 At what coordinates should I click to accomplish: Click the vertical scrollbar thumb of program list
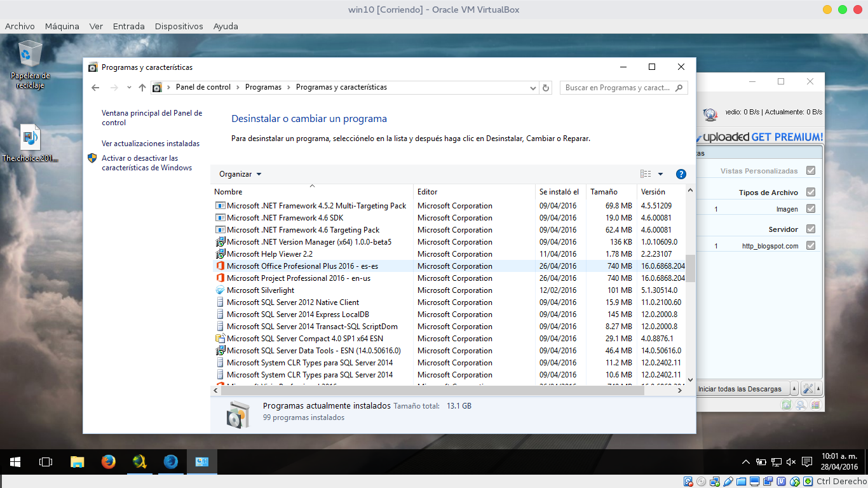pyautogui.click(x=691, y=268)
